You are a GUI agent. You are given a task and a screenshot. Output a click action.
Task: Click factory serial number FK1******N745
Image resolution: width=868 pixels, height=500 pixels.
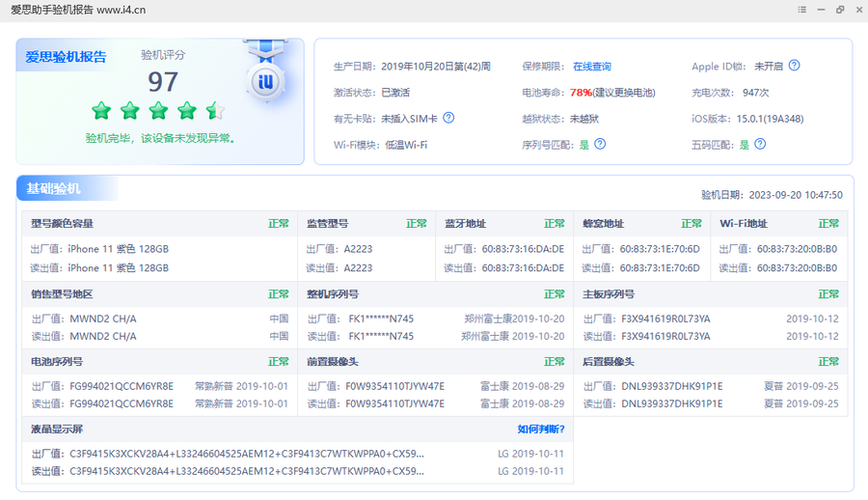[381, 319]
